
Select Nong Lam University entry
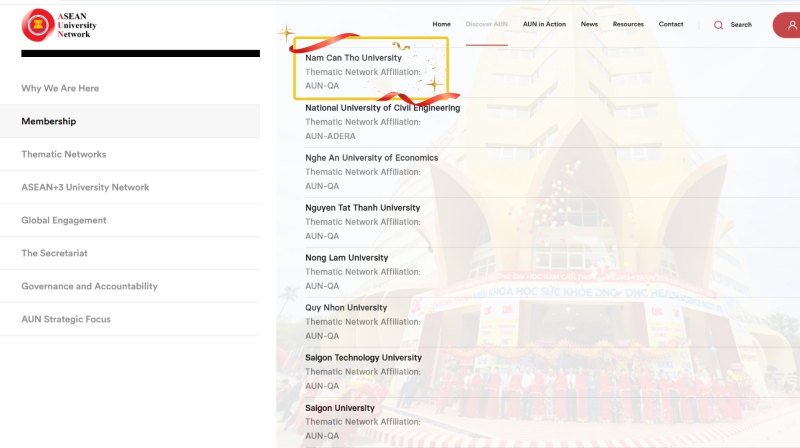[346, 258]
